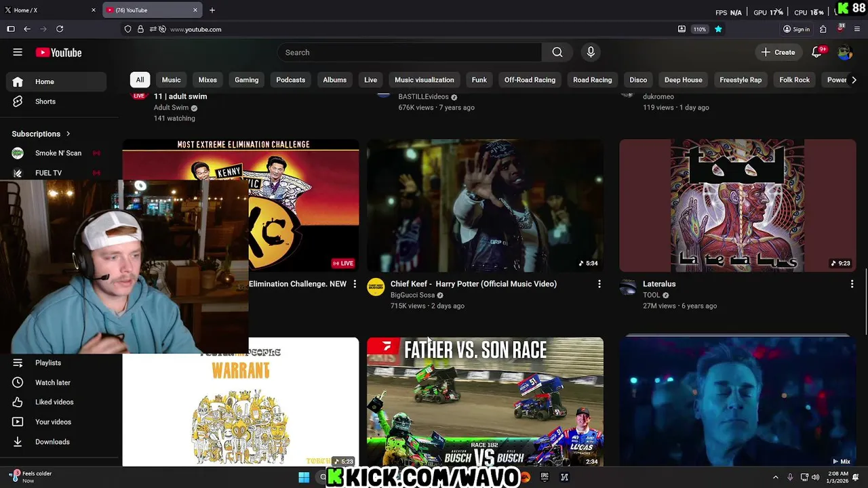Open the Windows Start button
The height and width of the screenshot is (488, 868).
pyautogui.click(x=304, y=477)
